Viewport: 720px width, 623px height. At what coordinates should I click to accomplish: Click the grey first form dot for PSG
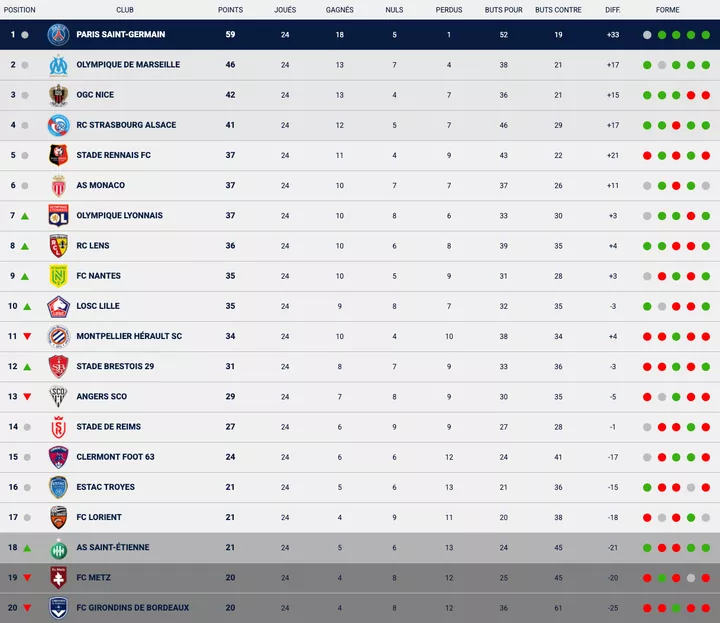pos(648,35)
